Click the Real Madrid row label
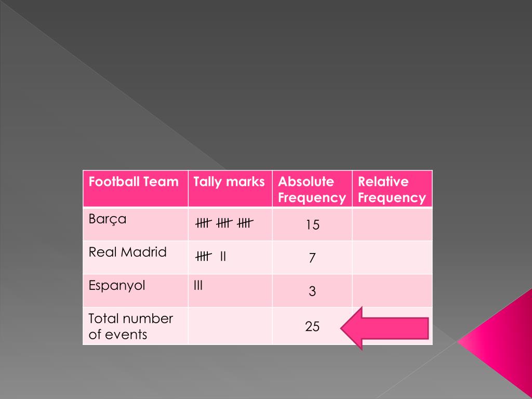The width and height of the screenshot is (532, 399). (x=128, y=252)
